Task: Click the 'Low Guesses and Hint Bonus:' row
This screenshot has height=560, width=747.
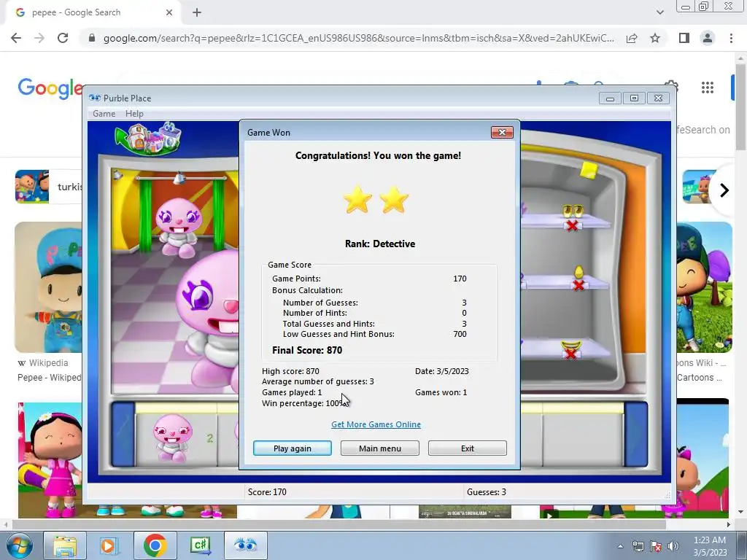Action: [x=374, y=334]
